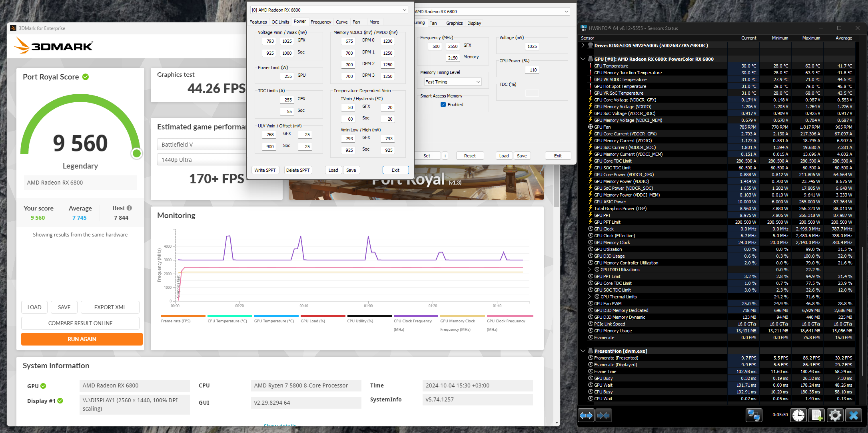Toggle Smart Access Memory Enabled checkbox
This screenshot has height=433, width=868.
coord(443,105)
